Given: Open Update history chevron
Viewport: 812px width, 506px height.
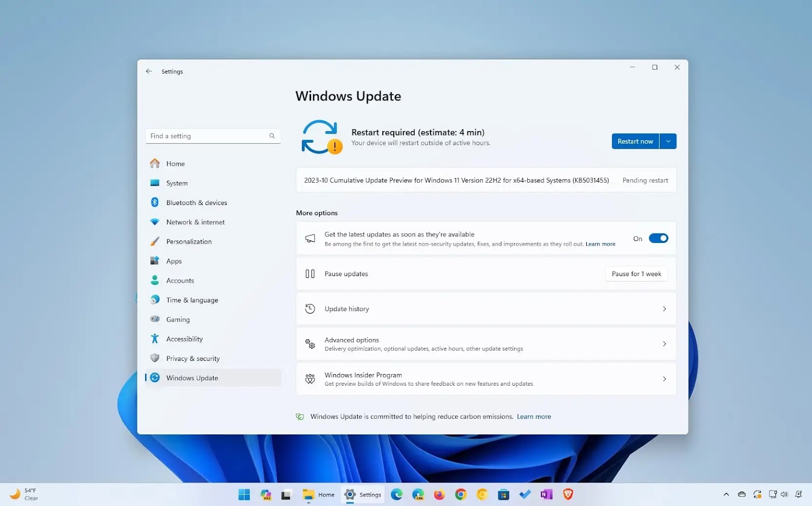Looking at the screenshot, I should pos(664,309).
